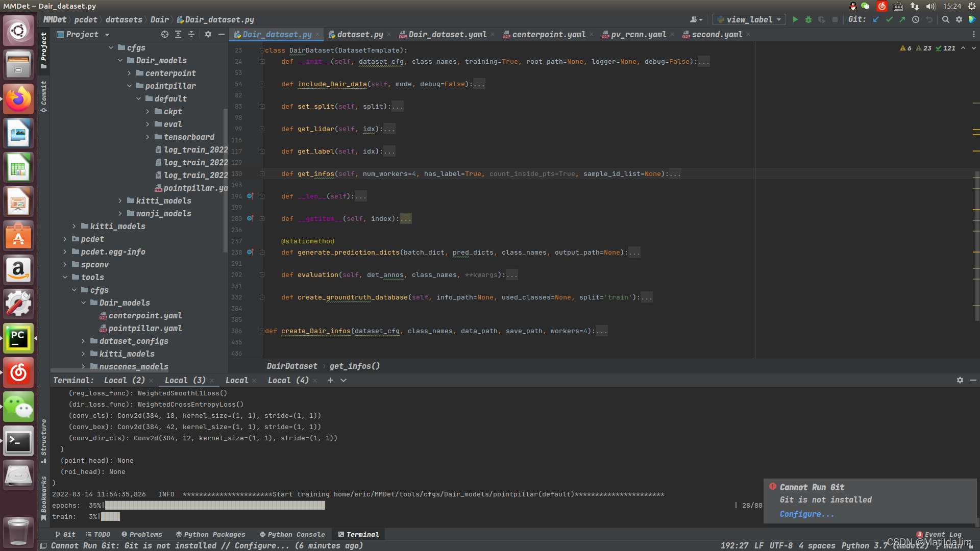
Task: Open system volume indicator in top bar
Action: pyautogui.click(x=931, y=6)
